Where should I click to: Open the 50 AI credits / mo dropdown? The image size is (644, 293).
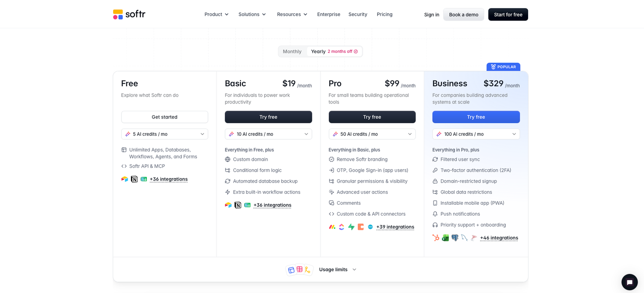372,134
